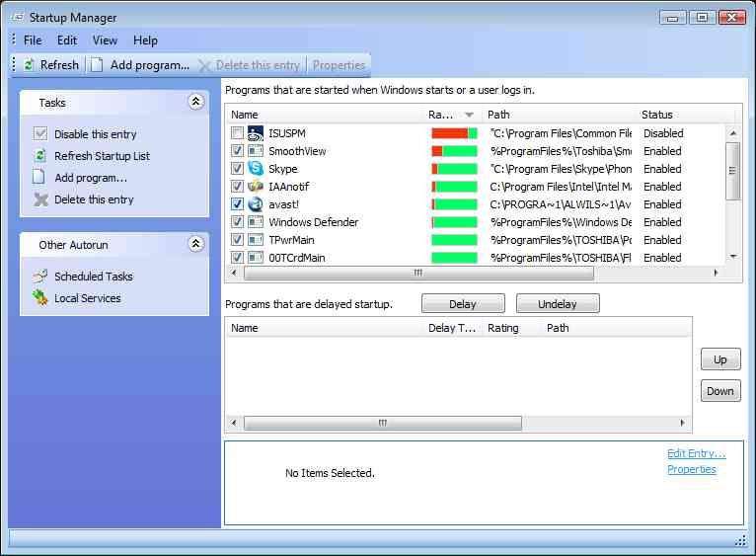Uncheck the TPwrMain startup checkbox

pyautogui.click(x=237, y=240)
